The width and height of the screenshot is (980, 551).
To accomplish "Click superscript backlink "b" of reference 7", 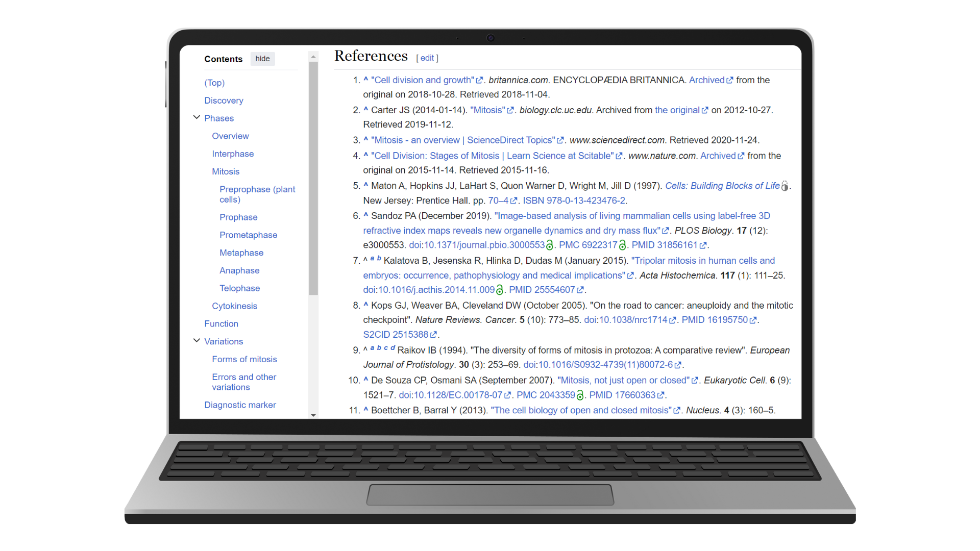I will pos(379,259).
